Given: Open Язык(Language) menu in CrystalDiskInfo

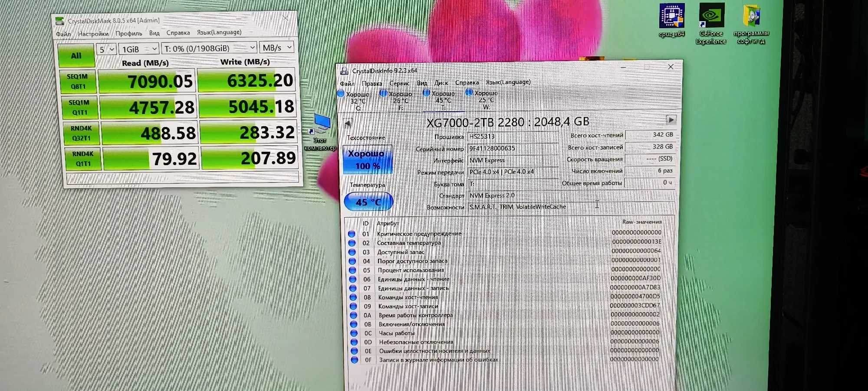Looking at the screenshot, I should tap(508, 82).
